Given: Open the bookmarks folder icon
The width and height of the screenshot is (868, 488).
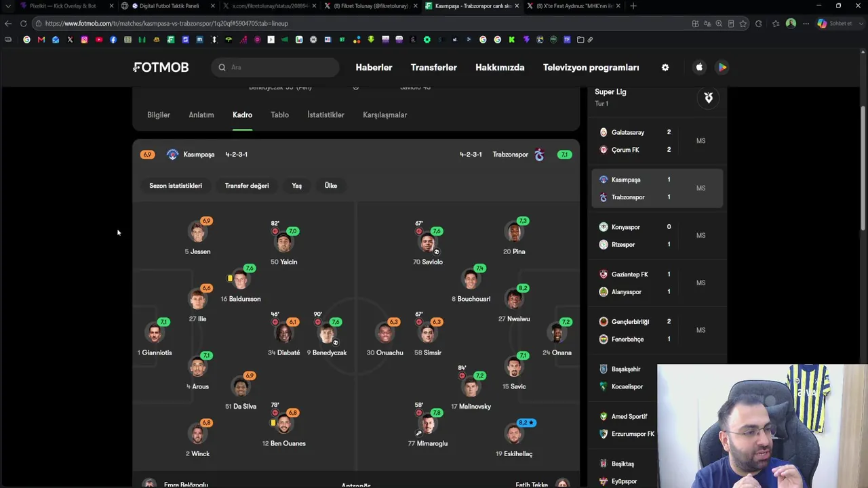Looking at the screenshot, I should 580,39.
